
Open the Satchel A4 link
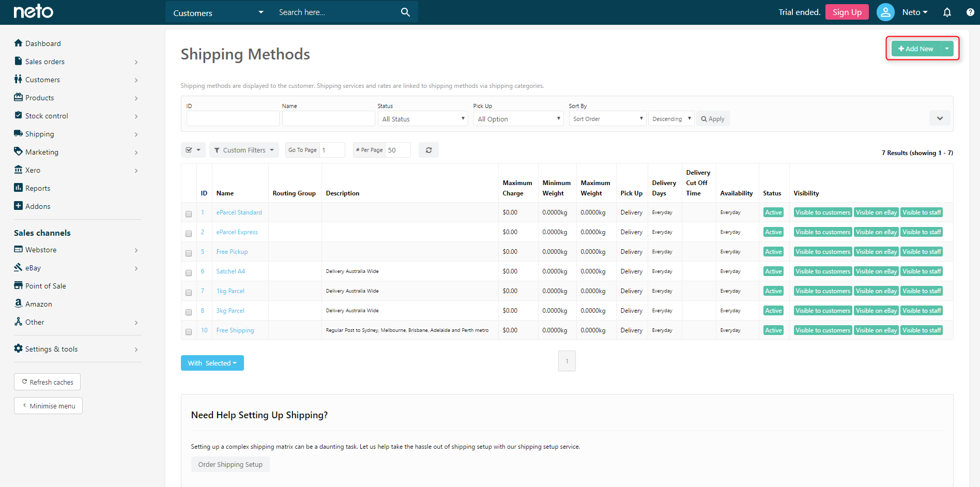(231, 271)
